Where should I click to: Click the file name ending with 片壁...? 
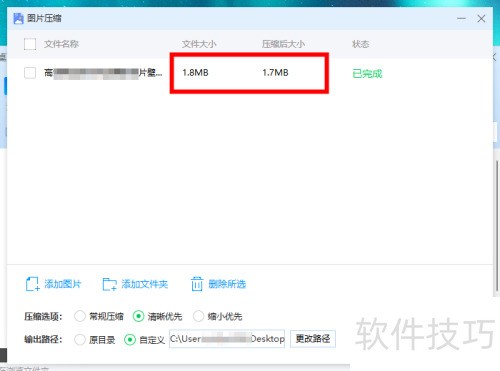point(103,73)
